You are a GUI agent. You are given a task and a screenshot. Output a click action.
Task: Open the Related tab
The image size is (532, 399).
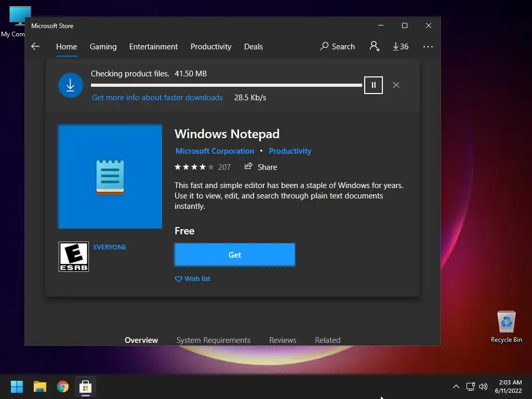click(x=328, y=340)
